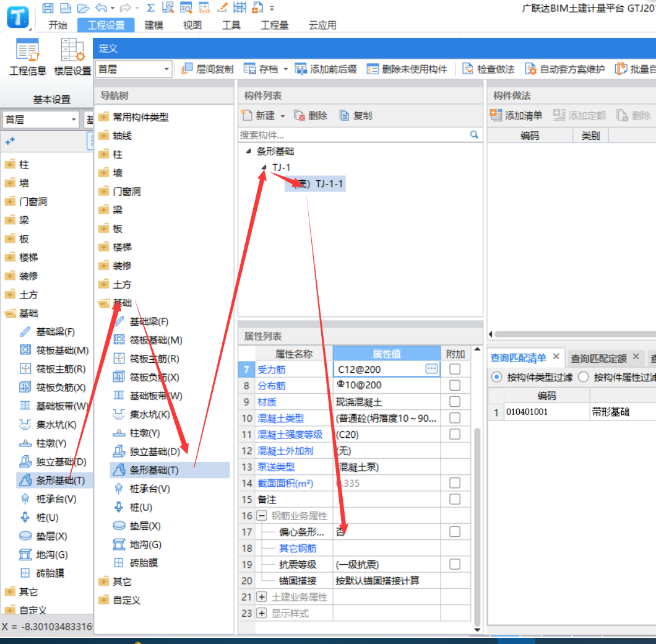Click the Redo arrow icon

(x=125, y=7)
